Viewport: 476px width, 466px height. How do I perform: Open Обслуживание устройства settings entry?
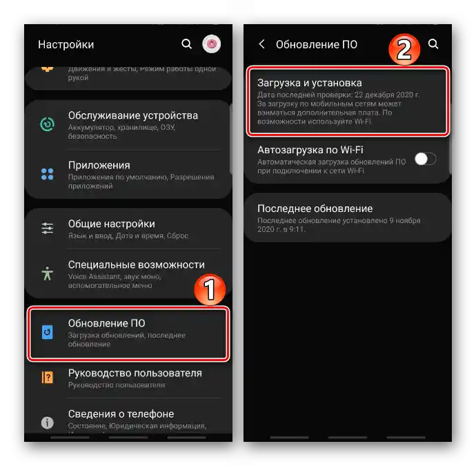[129, 125]
